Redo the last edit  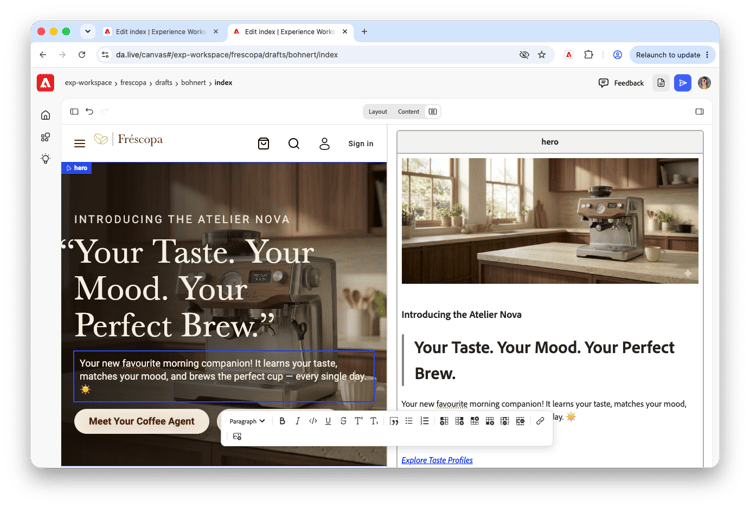pyautogui.click(x=105, y=111)
